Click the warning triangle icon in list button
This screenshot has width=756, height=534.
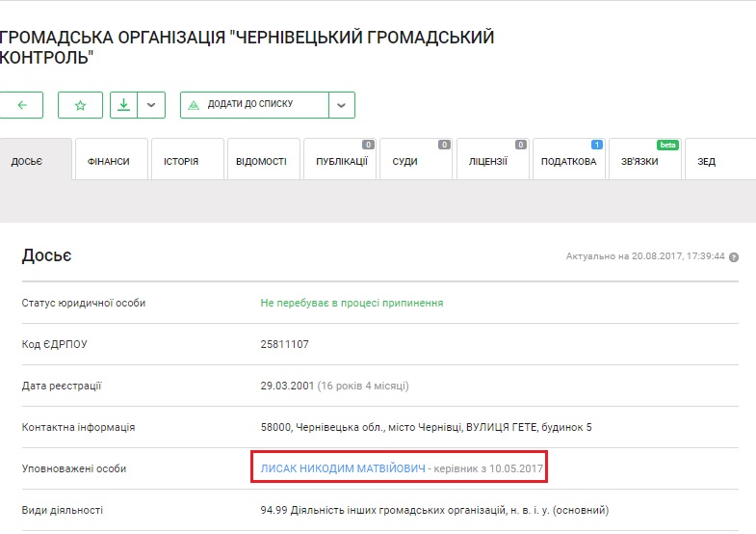click(194, 105)
